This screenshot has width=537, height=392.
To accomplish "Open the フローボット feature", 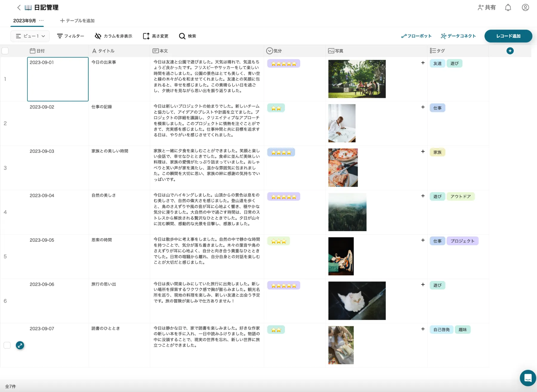I will (x=416, y=36).
